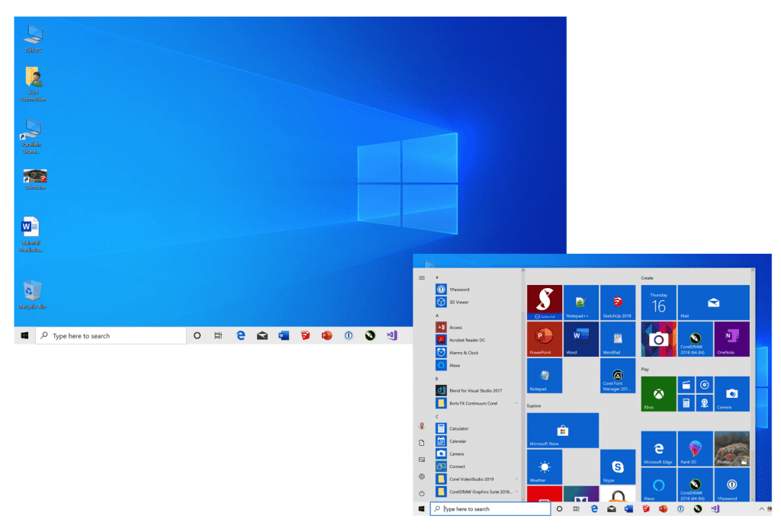Expand CorelDRAW Graphics Suite 2018 folder

477,492
